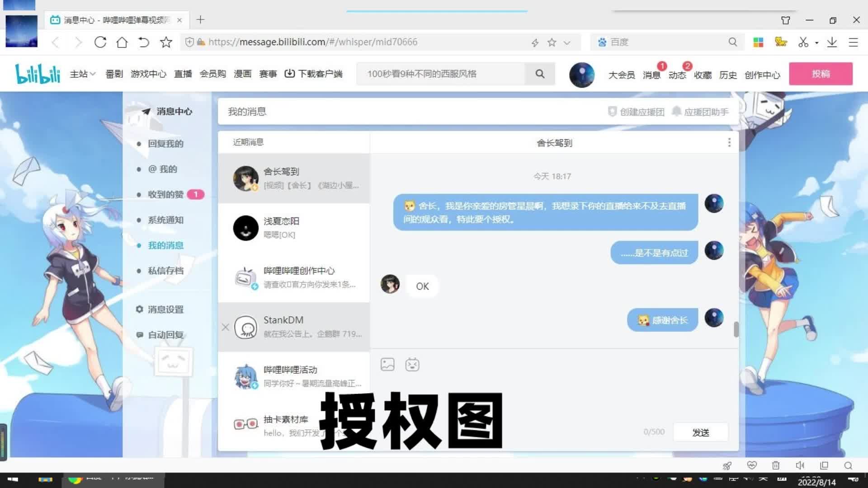This screenshot has width=868, height=488.
Task: Click the close X on StankDM chat
Action: point(225,327)
